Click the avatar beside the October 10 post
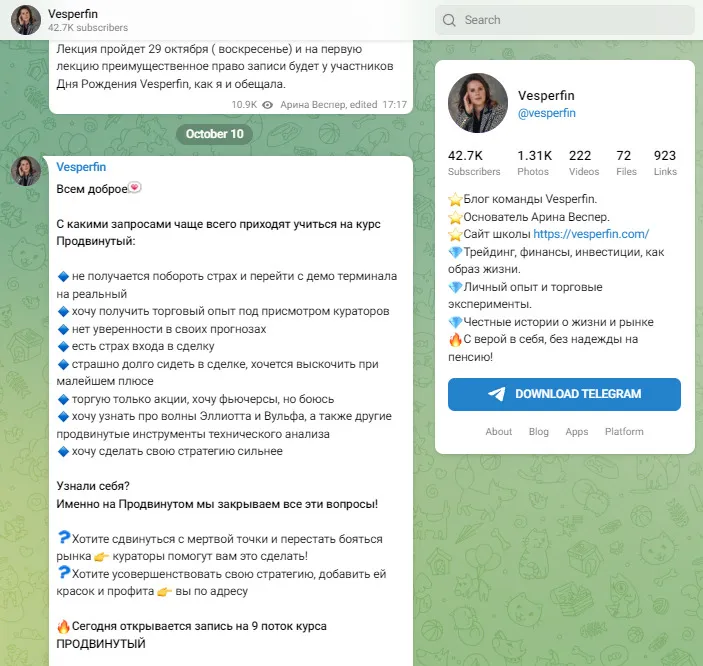Viewport: 703px width, 666px height. click(26, 171)
